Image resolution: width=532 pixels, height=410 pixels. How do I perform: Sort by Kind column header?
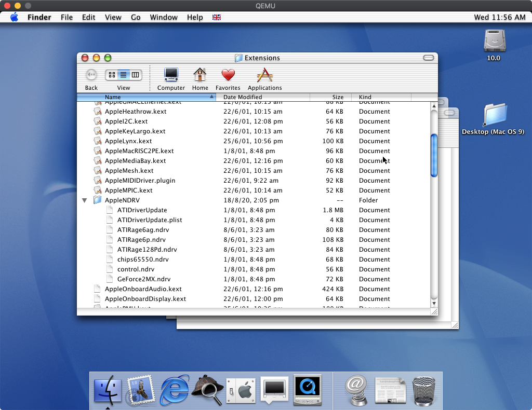(381, 97)
